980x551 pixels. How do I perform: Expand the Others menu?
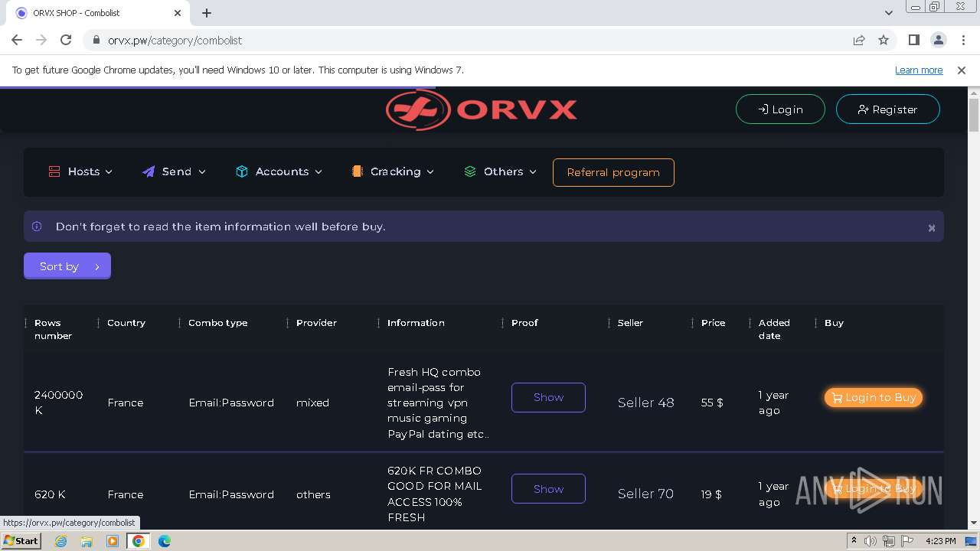tap(500, 171)
